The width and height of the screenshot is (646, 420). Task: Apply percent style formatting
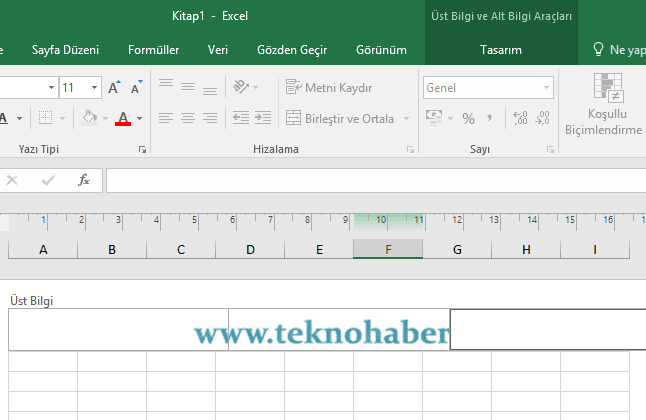coord(468,119)
